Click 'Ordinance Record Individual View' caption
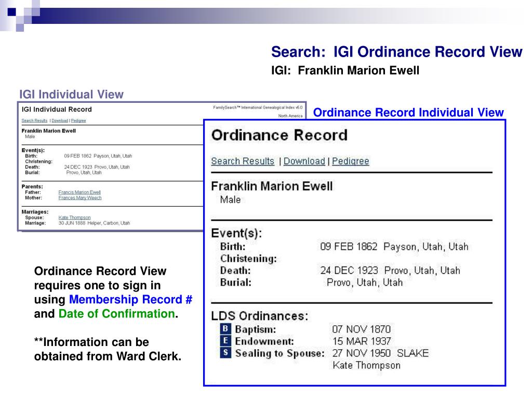 tap(408, 112)
